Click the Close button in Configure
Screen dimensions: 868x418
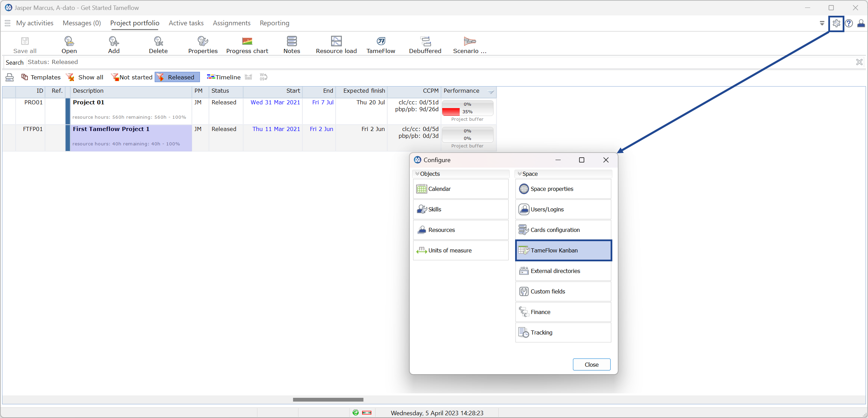[x=591, y=365]
